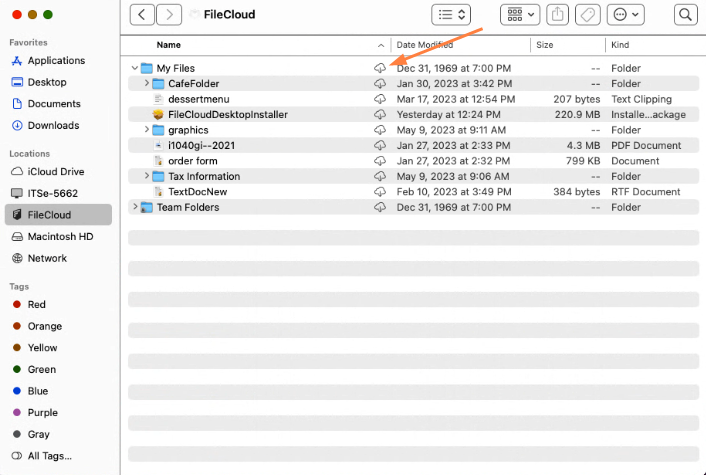Open the list view options dropdown
The width and height of the screenshot is (706, 475).
point(451,15)
